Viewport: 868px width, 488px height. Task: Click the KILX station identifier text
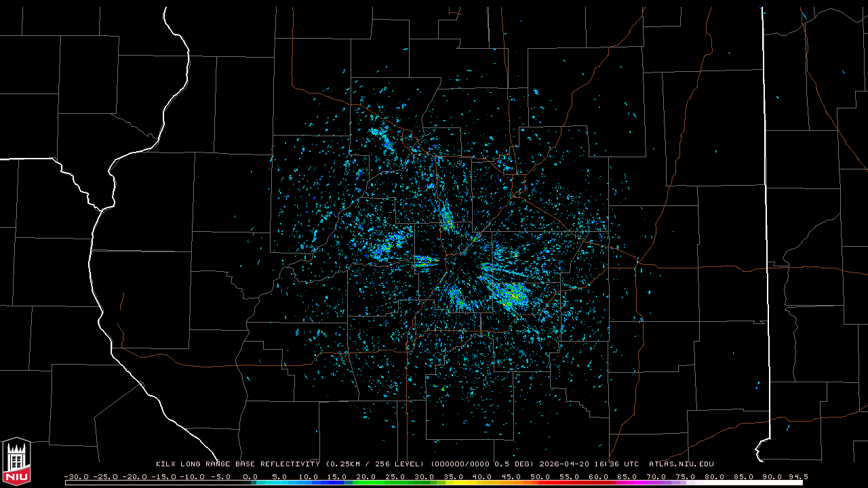166,464
